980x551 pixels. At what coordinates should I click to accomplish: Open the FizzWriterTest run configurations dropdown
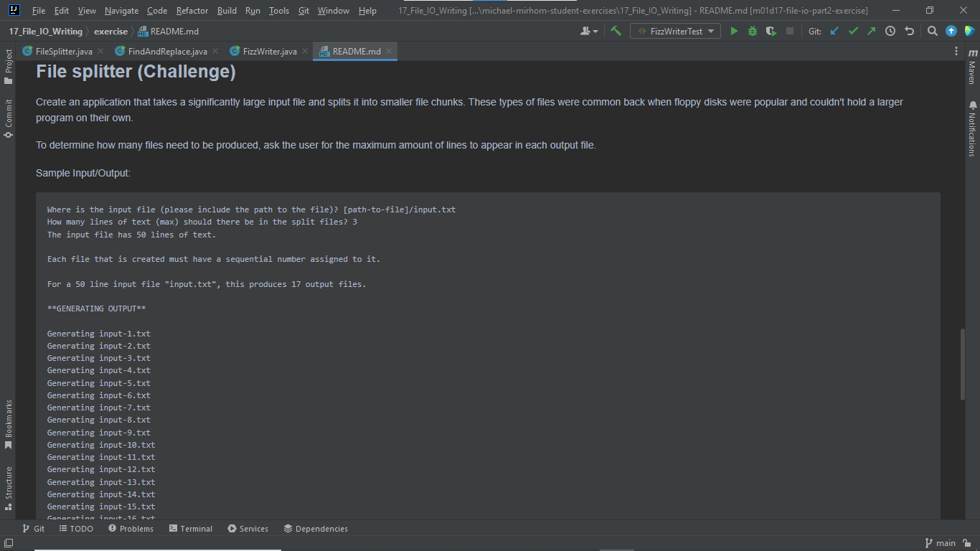click(x=674, y=32)
